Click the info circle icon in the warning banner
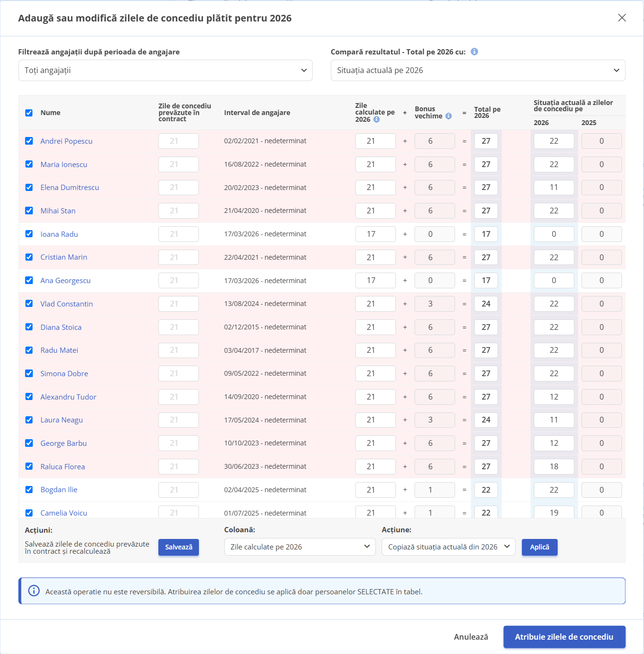 pos(34,591)
